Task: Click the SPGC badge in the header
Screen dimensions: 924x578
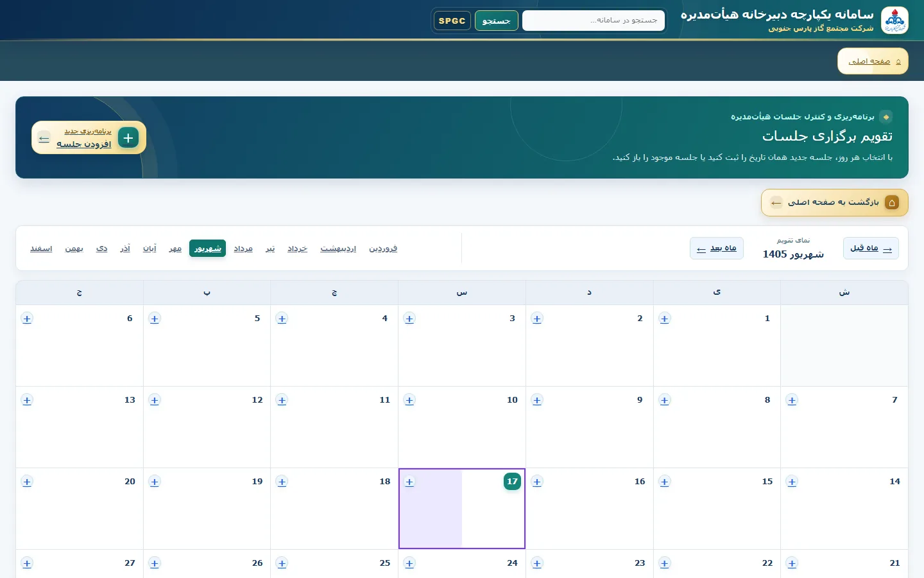Action: click(x=452, y=21)
